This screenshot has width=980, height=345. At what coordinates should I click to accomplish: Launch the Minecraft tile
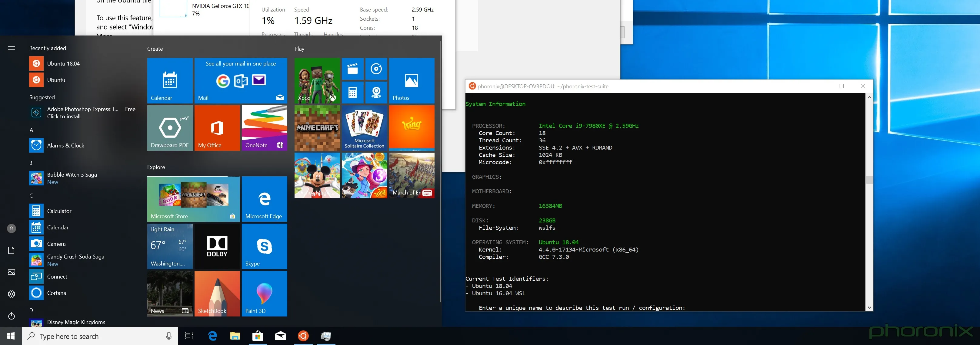point(317,128)
